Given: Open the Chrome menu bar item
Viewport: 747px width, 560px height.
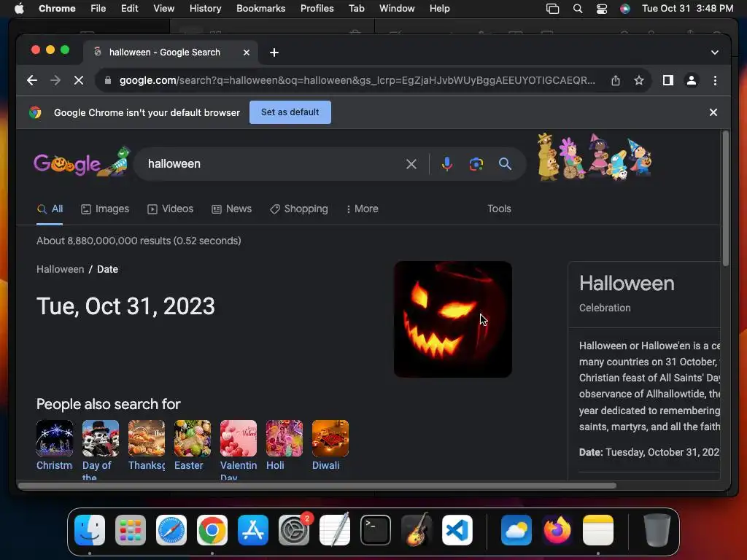Looking at the screenshot, I should coord(57,9).
